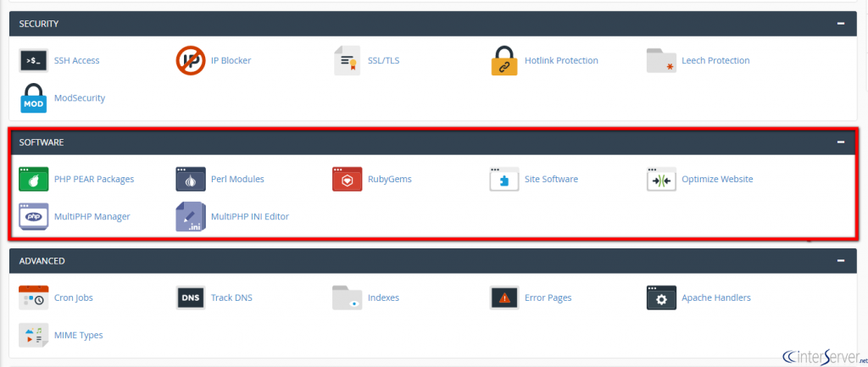Open the MultiPHP Manager link

coord(92,217)
